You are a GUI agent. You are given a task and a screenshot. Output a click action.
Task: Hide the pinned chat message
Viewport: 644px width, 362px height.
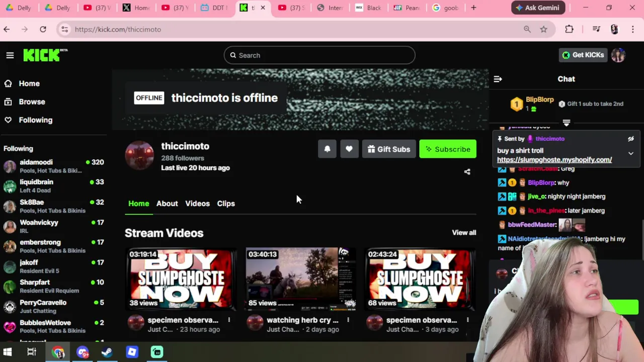click(x=630, y=139)
